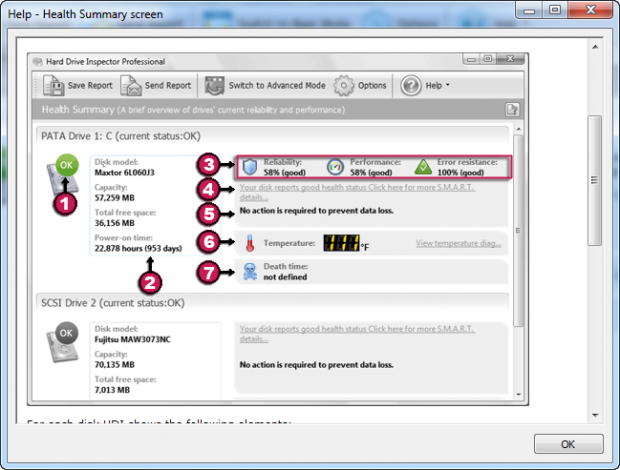Viewport: 620px width, 470px height.
Task: Click the Performance gauge icon
Action: coord(335,167)
